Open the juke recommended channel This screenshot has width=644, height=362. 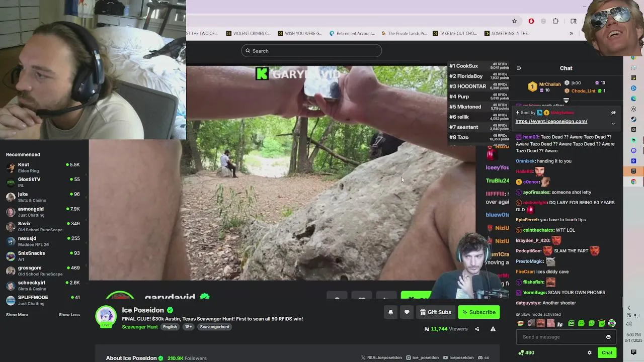(42, 197)
